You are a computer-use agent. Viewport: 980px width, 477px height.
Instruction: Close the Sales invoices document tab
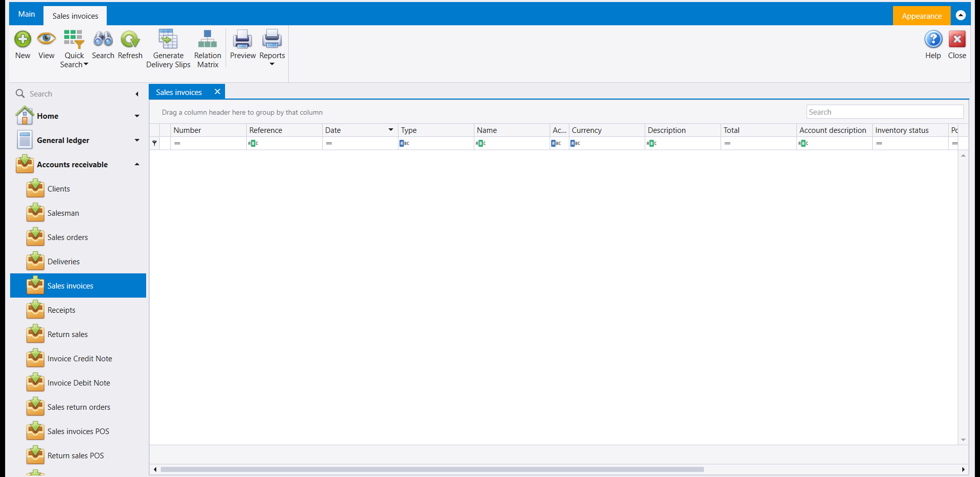coord(217,91)
